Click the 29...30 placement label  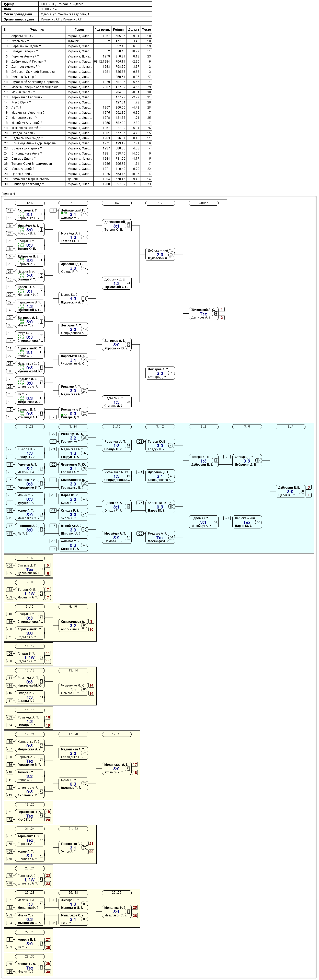(x=30, y=957)
